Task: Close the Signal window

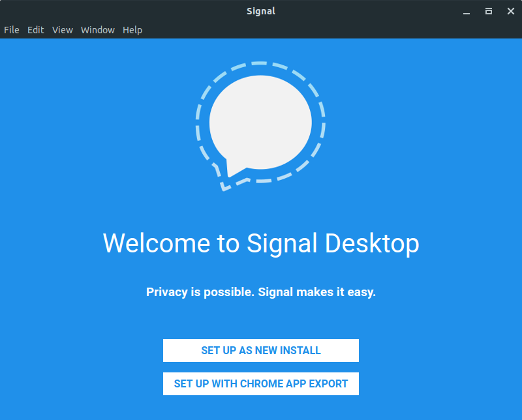Action: pos(511,11)
